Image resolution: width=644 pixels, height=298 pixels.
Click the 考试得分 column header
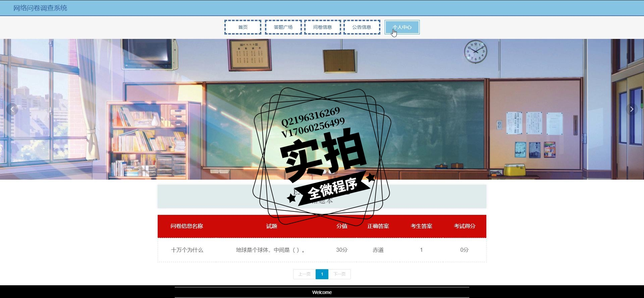click(465, 226)
